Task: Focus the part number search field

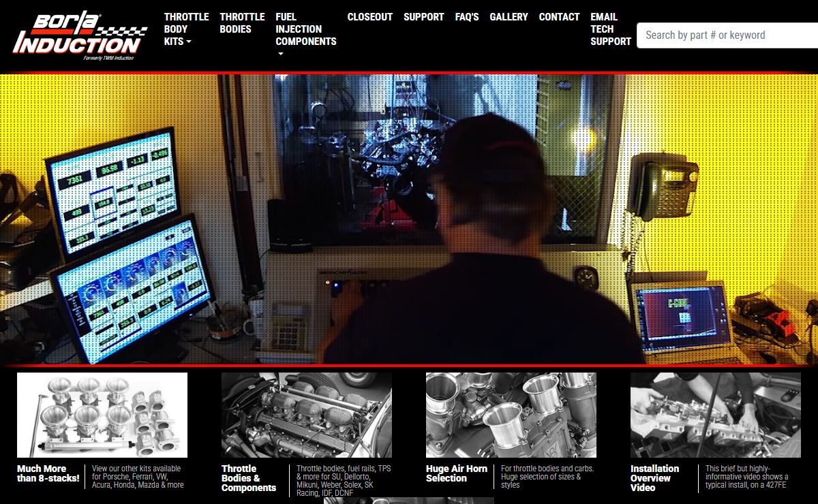Action: pyautogui.click(x=726, y=35)
